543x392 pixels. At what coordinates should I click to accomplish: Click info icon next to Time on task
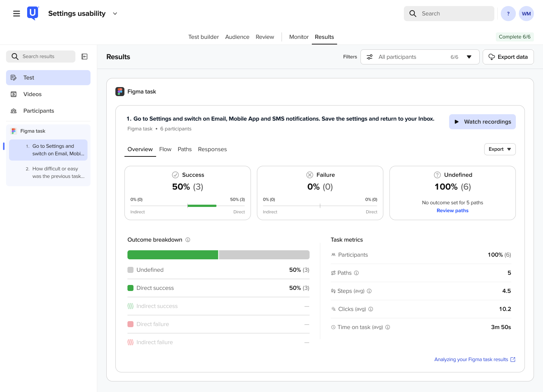click(388, 327)
